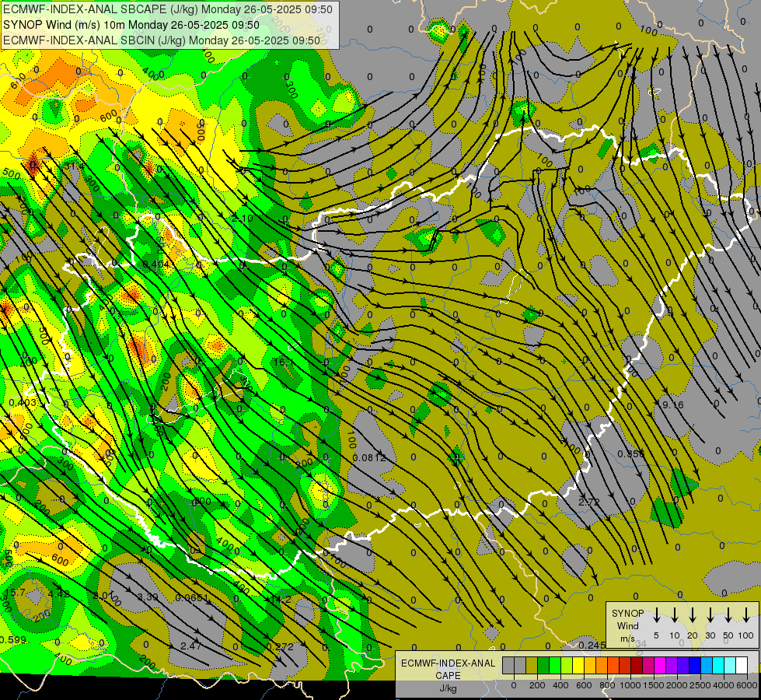Click the wind arrow above 100 in SYNOP legend
Viewport: 761px width, 700px height.
pos(746,615)
